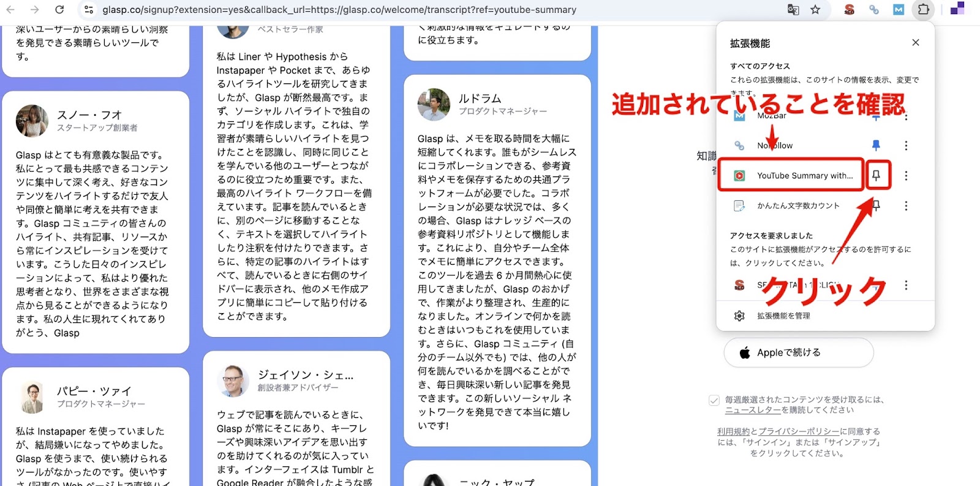Image resolution: width=980 pixels, height=486 pixels.
Task: Click the NoFollow chain-link icon in toolbar
Action: (874, 10)
